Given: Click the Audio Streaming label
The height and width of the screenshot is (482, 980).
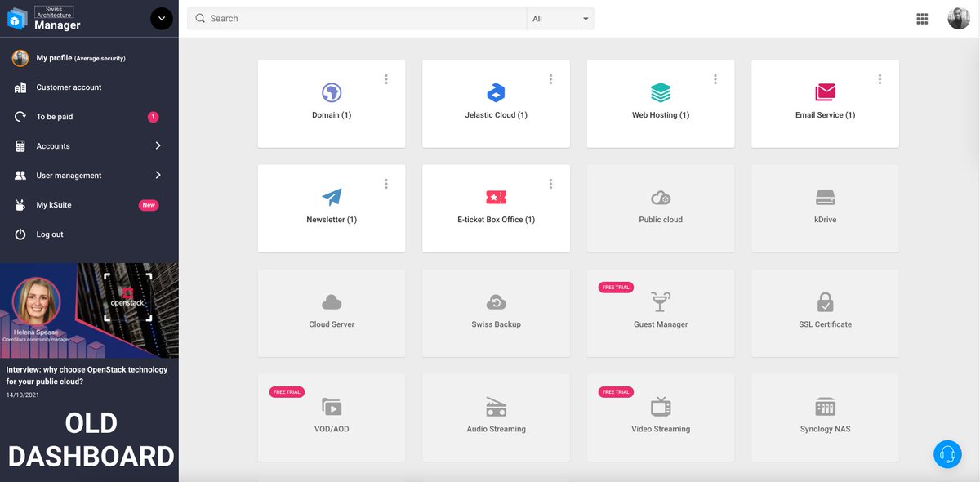Looking at the screenshot, I should click(x=496, y=429).
